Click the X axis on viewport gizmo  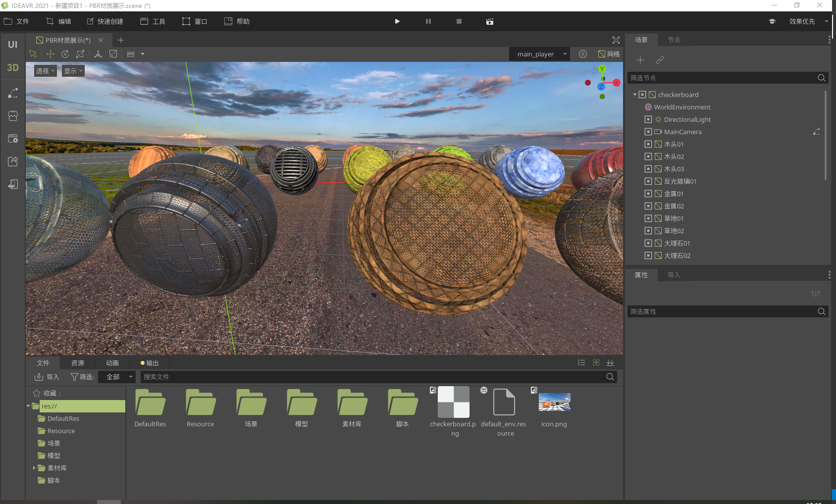(x=617, y=83)
